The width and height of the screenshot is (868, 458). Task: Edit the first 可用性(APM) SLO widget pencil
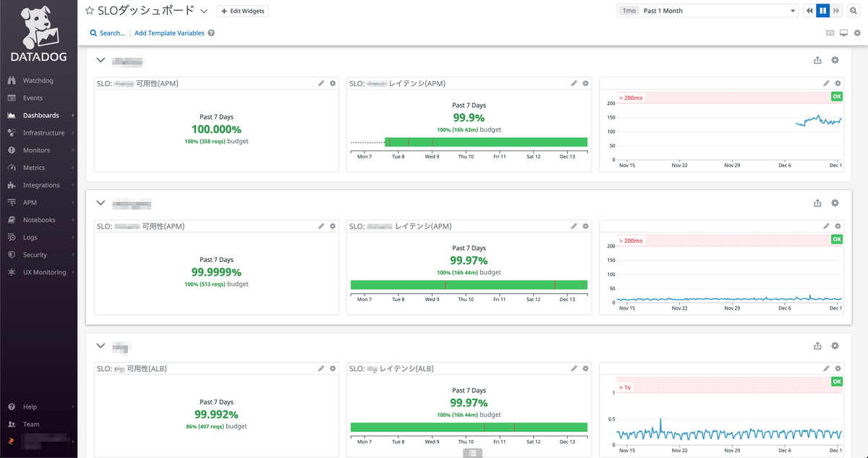click(321, 83)
